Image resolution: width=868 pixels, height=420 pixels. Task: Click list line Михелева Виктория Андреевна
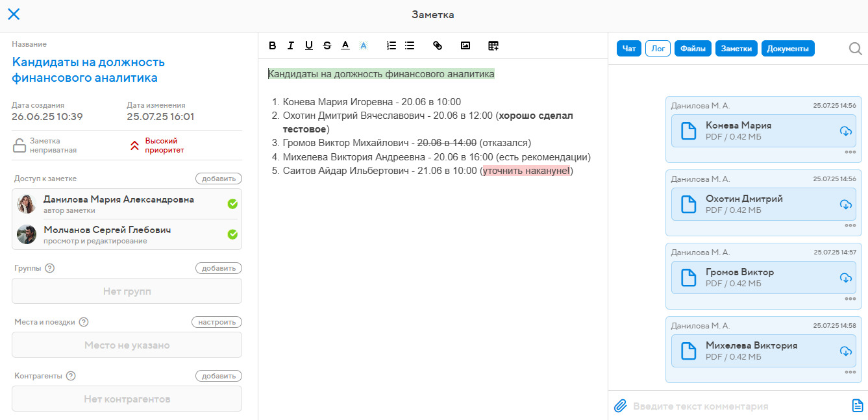[x=437, y=156]
